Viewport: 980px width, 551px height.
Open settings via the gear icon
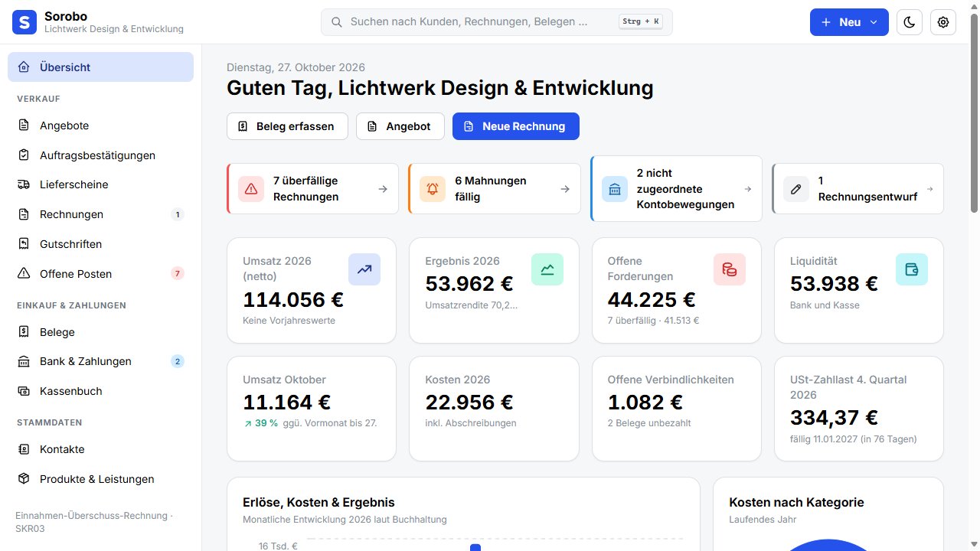click(x=943, y=22)
